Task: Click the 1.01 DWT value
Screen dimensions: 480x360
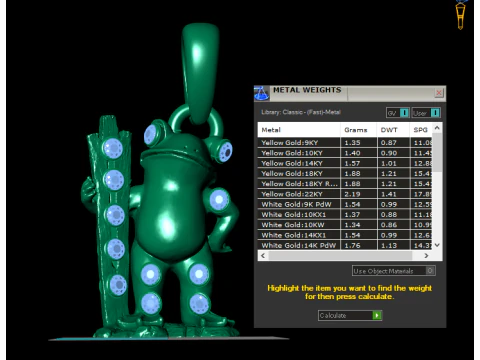Action: tap(389, 163)
